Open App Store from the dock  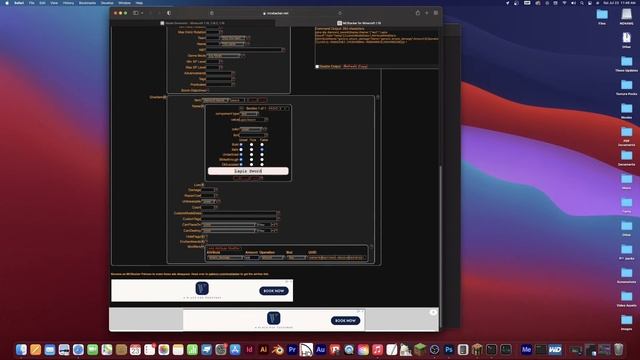(x=235, y=350)
